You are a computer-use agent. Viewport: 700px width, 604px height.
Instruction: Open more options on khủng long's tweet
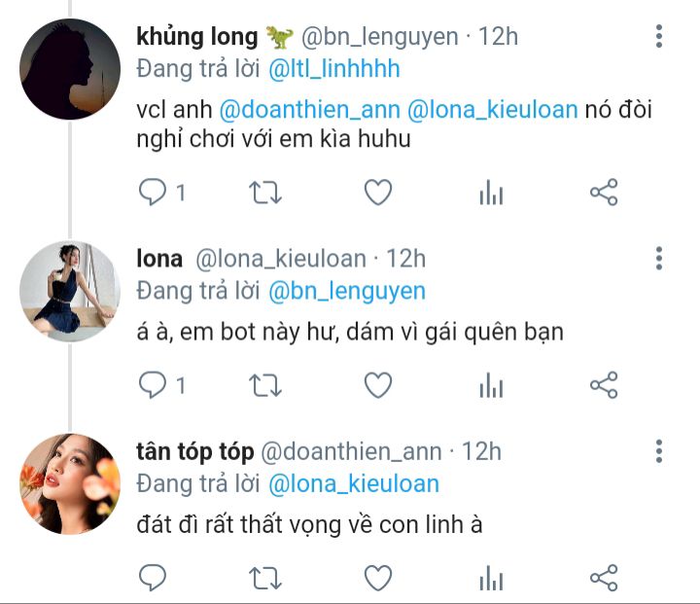659,36
